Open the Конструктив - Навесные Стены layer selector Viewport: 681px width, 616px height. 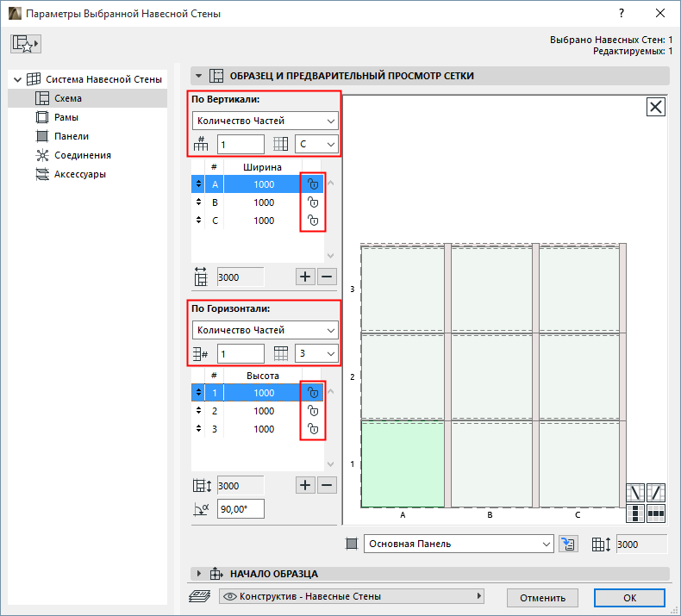352,596
